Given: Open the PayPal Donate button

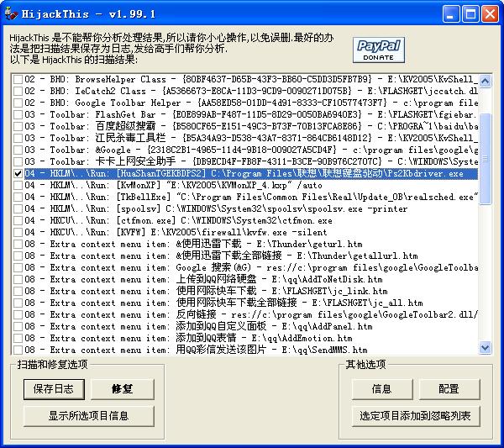Looking at the screenshot, I should pos(378,50).
